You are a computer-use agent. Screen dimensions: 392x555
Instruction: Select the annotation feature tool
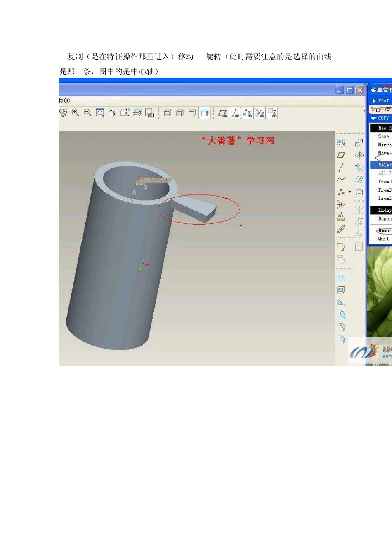pyautogui.click(x=341, y=247)
